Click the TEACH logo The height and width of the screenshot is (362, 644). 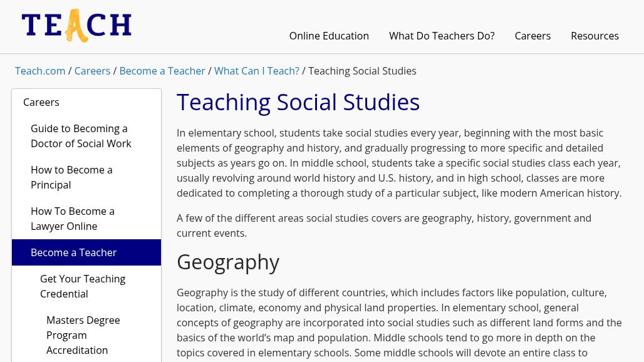76,26
